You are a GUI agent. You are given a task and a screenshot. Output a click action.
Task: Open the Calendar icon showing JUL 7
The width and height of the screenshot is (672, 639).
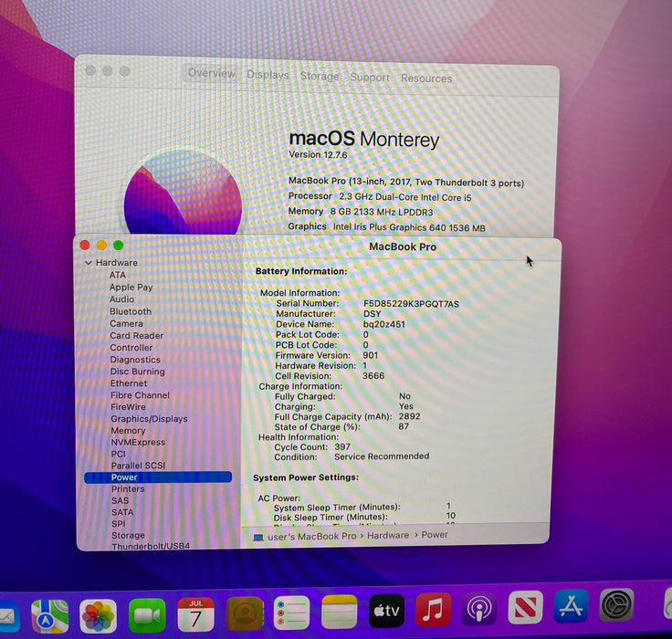coord(196,614)
